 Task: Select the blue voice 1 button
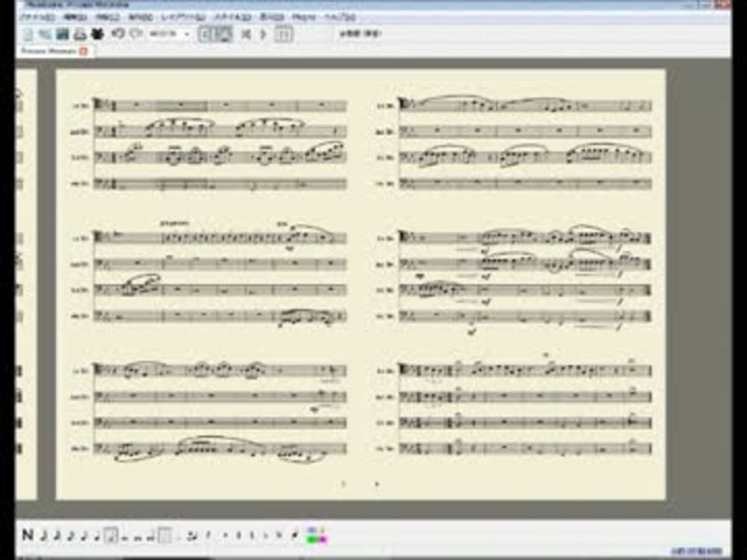(x=312, y=531)
